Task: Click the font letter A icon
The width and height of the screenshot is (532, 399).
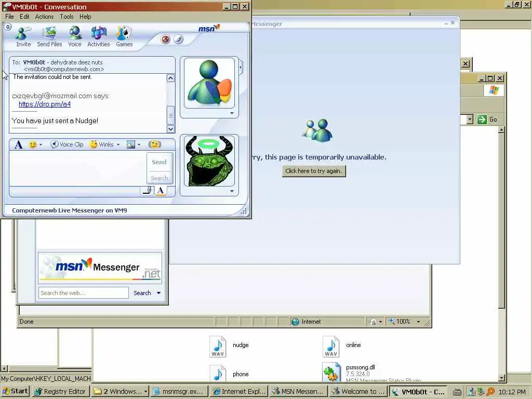Action: 19,145
